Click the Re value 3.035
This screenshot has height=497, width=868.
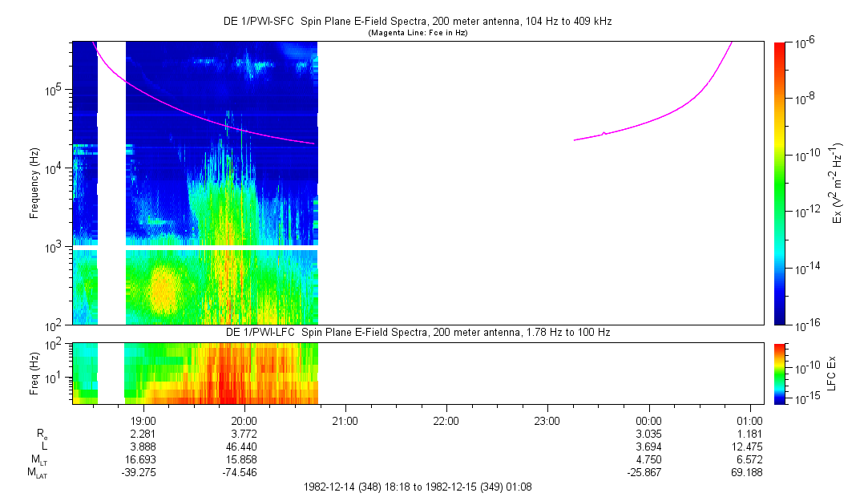click(x=648, y=433)
